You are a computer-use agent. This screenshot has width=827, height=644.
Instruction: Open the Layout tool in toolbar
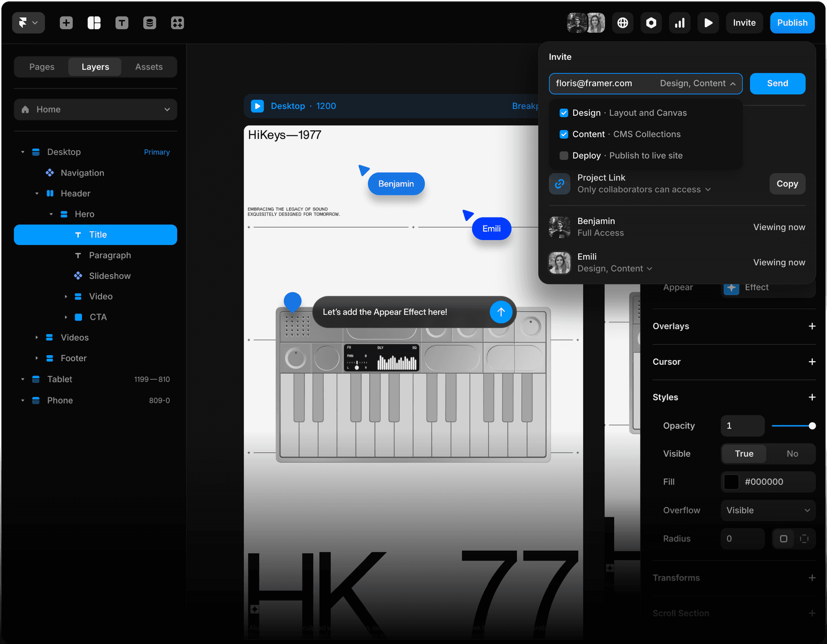click(x=94, y=23)
